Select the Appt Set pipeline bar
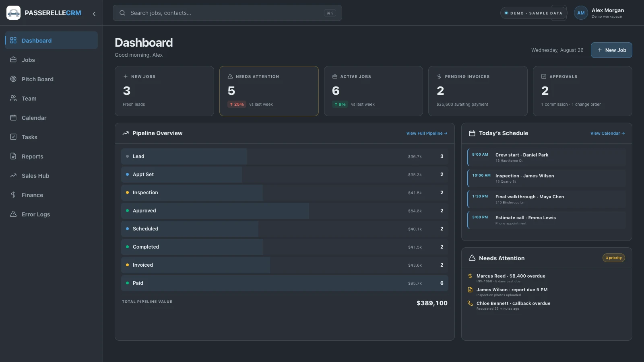 285,175
